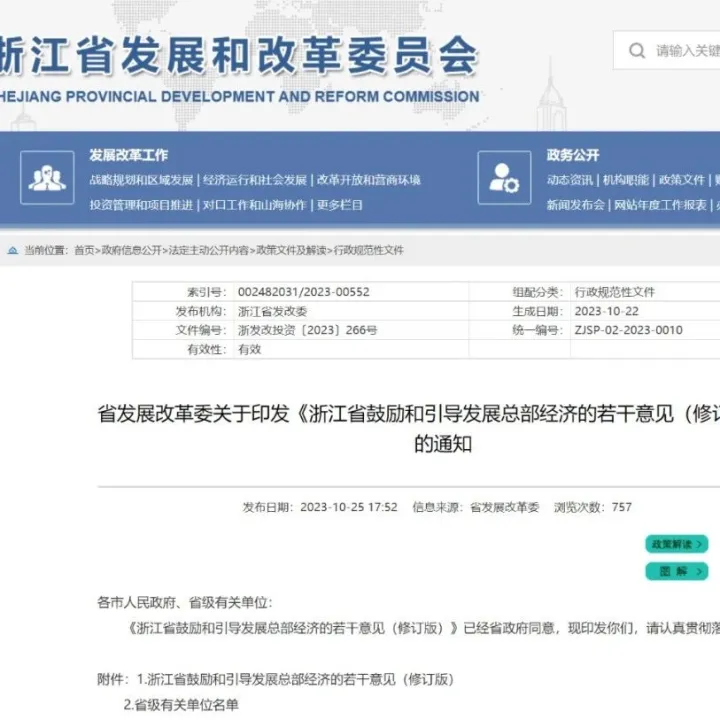Click the publish date 2023-10-25 17:52
720x720 pixels.
(349, 507)
